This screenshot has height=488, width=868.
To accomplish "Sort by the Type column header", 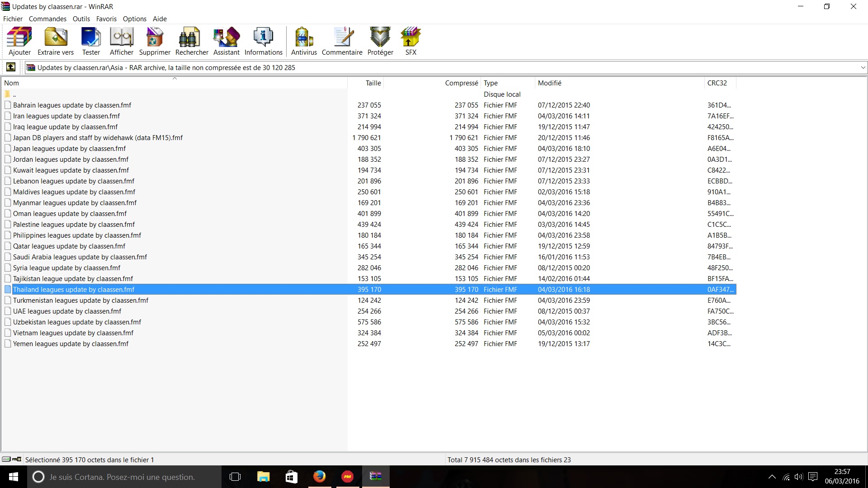I will [507, 83].
